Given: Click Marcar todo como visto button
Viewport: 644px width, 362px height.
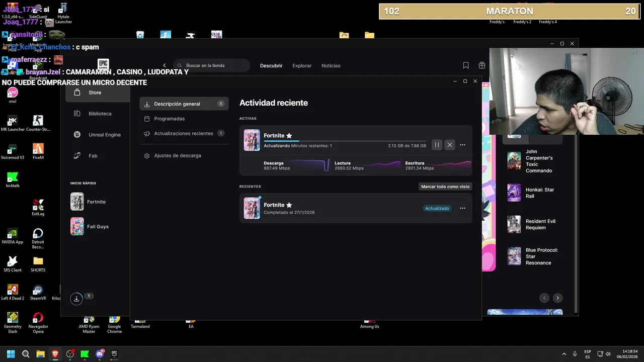Looking at the screenshot, I should (445, 187).
